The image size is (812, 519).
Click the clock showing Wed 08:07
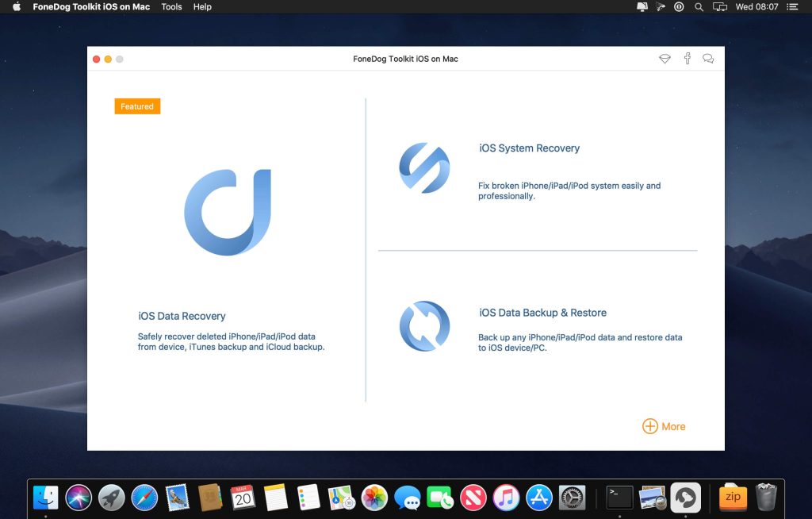point(758,6)
